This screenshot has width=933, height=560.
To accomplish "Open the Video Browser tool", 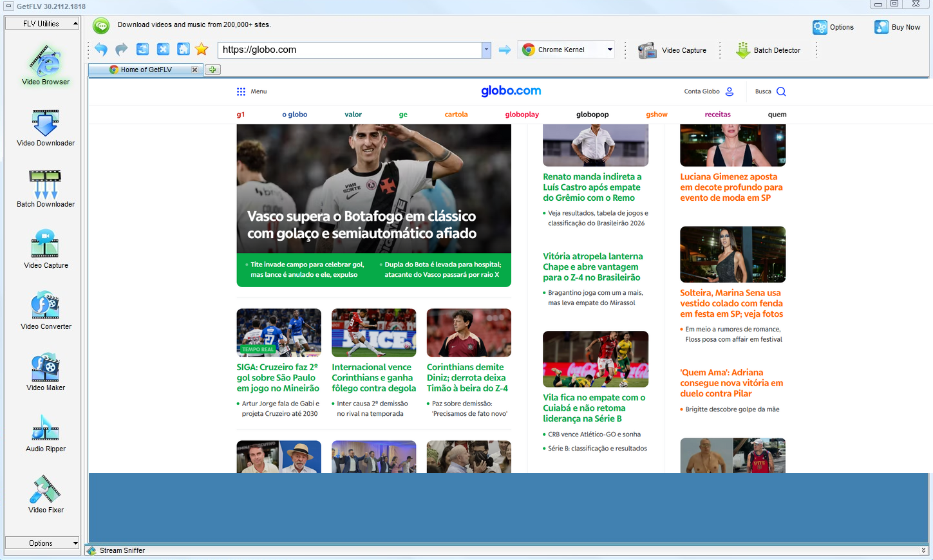I will coord(45,64).
